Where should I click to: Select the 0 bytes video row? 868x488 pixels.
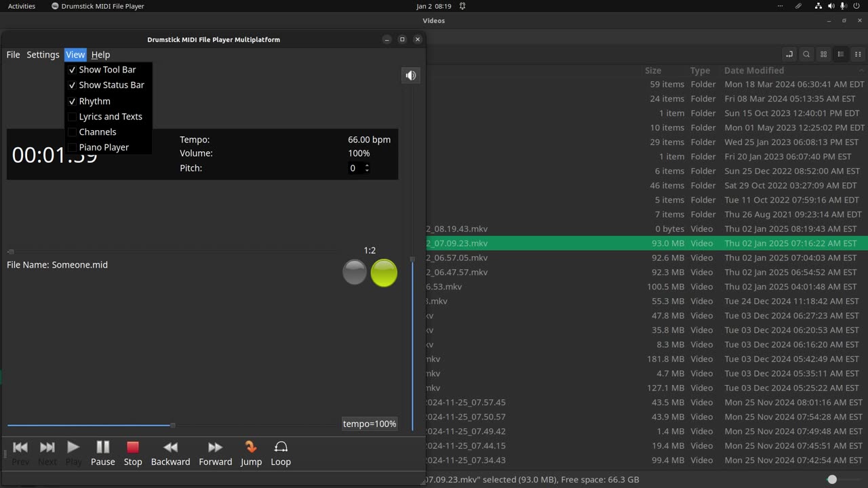coord(647,228)
